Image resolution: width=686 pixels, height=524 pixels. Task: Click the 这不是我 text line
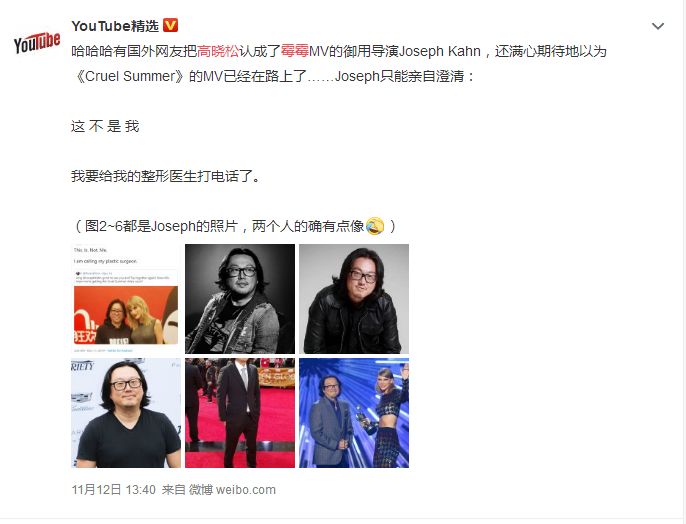[x=105, y=126]
